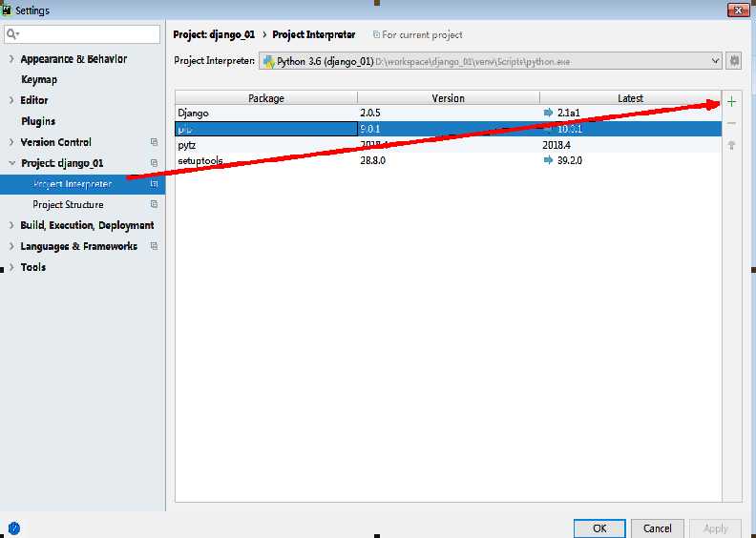Viewport: 756px width, 538px height.
Task: Expand Appearance & Behavior section
Action: (11, 59)
